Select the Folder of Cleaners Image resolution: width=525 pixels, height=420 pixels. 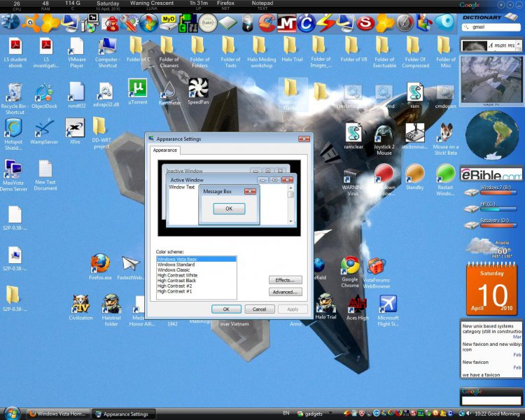(x=169, y=52)
